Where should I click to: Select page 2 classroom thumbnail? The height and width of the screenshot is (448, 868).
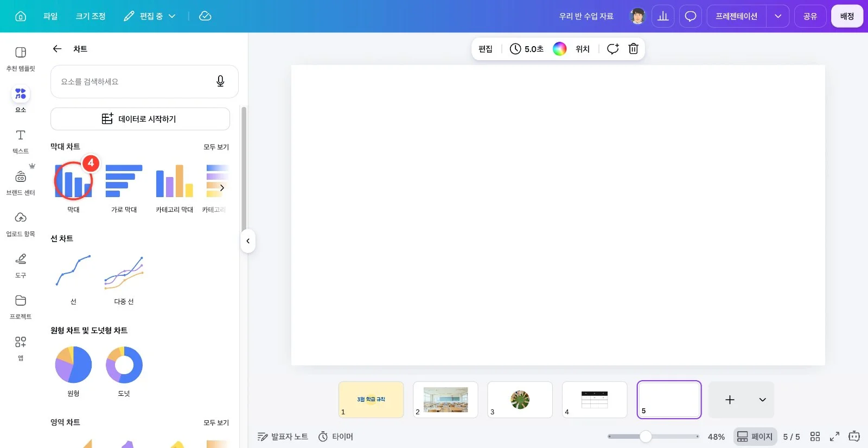coord(445,400)
